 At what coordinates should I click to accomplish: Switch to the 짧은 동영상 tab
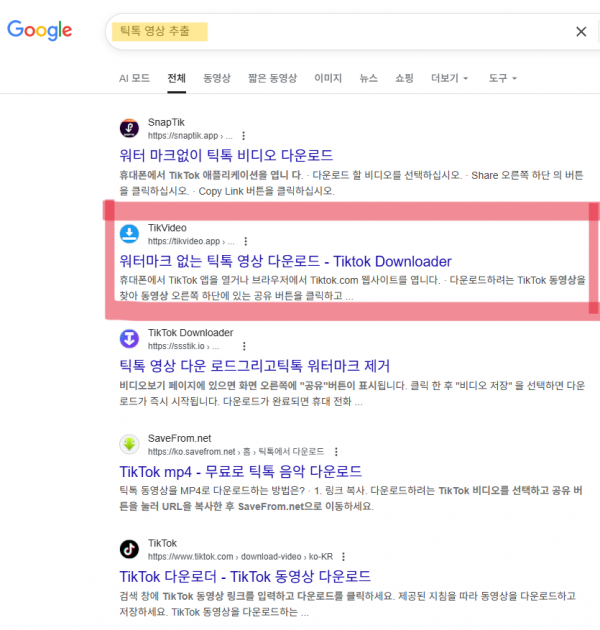272,78
